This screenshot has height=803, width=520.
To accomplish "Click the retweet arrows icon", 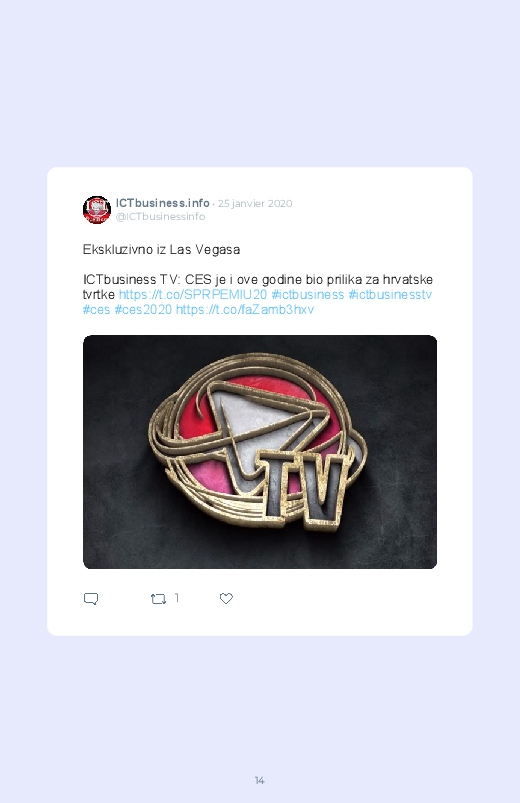I will (x=158, y=599).
